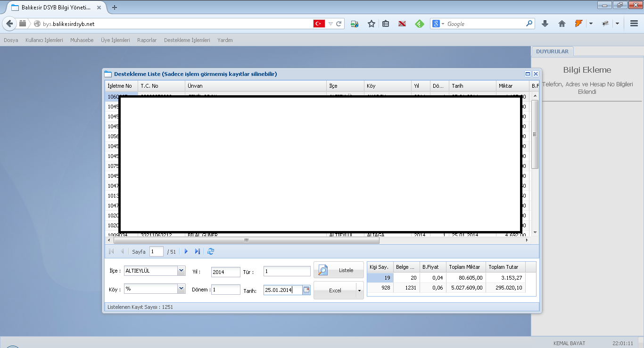The image size is (644, 348).
Task: Reload the page using address bar icon
Action: coord(339,24)
